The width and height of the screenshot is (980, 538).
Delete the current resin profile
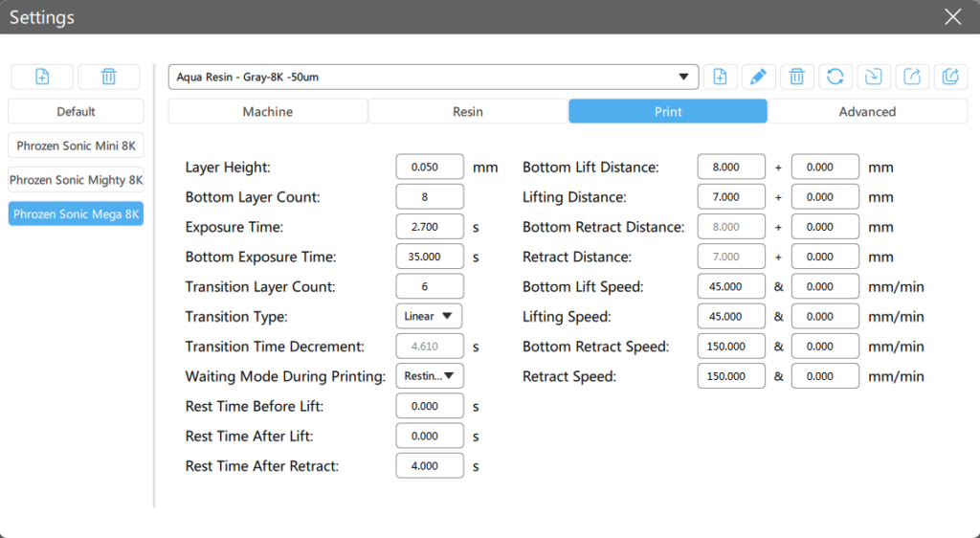[x=796, y=78]
